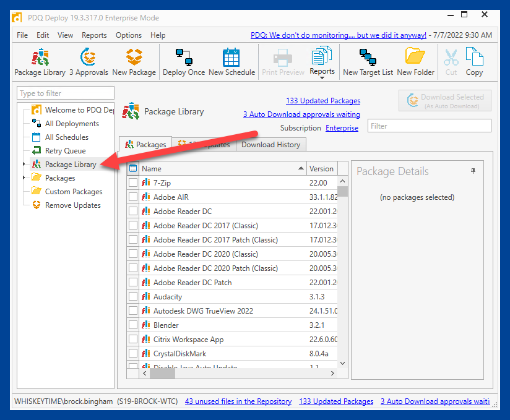Expand the Packages folder tree node

coord(24,178)
